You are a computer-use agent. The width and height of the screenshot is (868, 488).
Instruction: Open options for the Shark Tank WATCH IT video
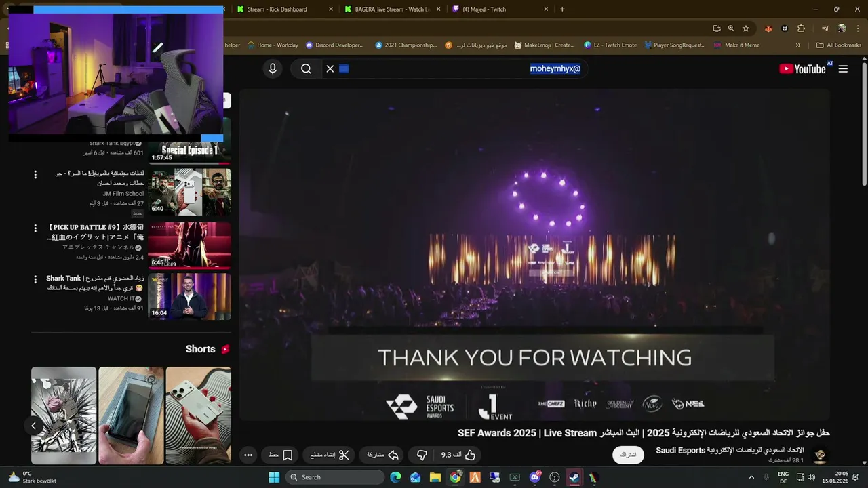(x=35, y=279)
